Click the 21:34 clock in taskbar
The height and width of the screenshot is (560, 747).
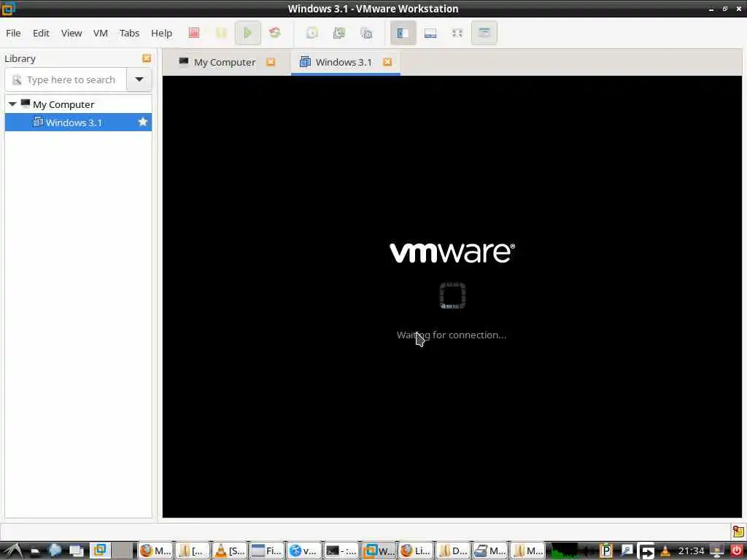(692, 551)
